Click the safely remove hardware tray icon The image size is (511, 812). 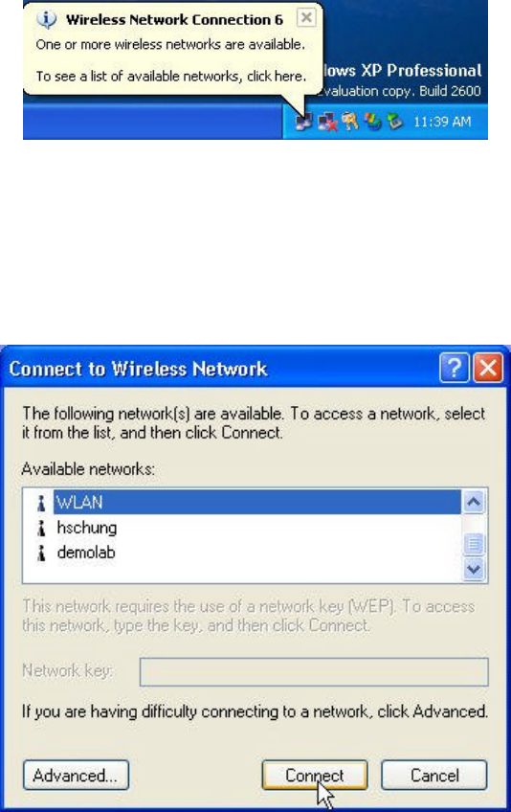click(x=395, y=122)
